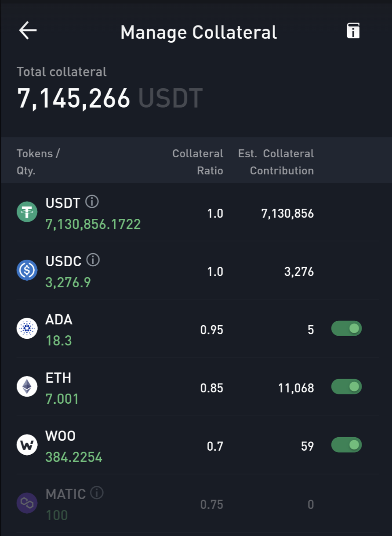Select the USDC coin icon
The image size is (392, 536).
[27, 270]
